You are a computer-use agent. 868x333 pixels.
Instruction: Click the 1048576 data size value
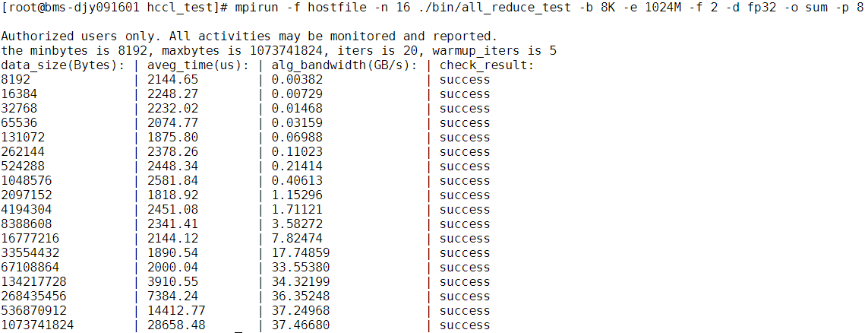[x=27, y=181]
